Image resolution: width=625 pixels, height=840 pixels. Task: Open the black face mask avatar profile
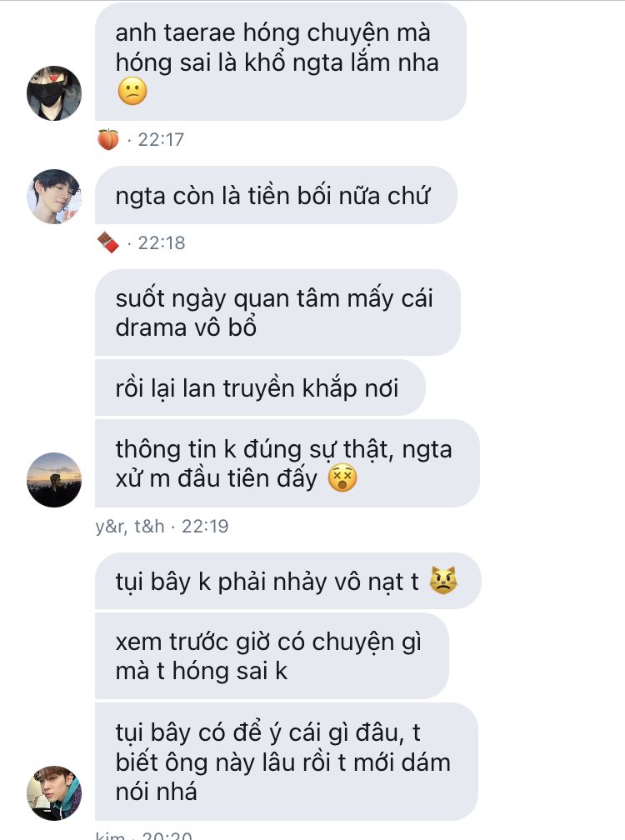[x=54, y=93]
